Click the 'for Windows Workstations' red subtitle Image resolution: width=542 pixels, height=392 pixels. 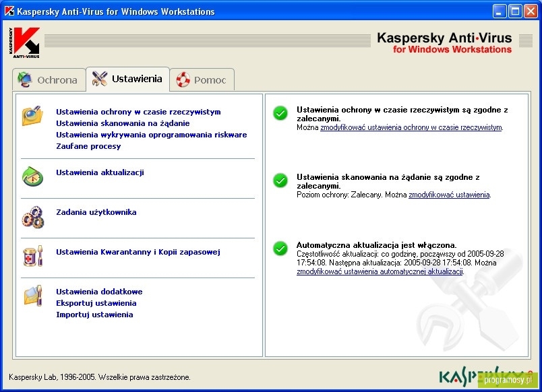[452, 49]
